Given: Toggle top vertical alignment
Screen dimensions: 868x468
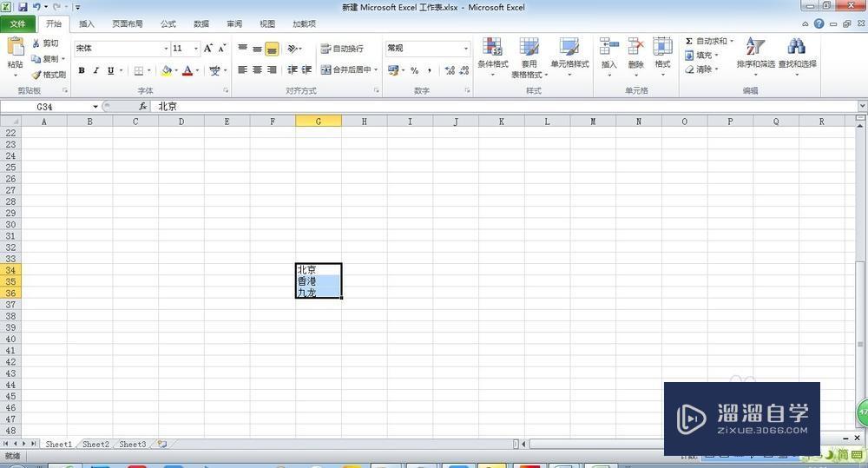Looking at the screenshot, I should (242, 48).
